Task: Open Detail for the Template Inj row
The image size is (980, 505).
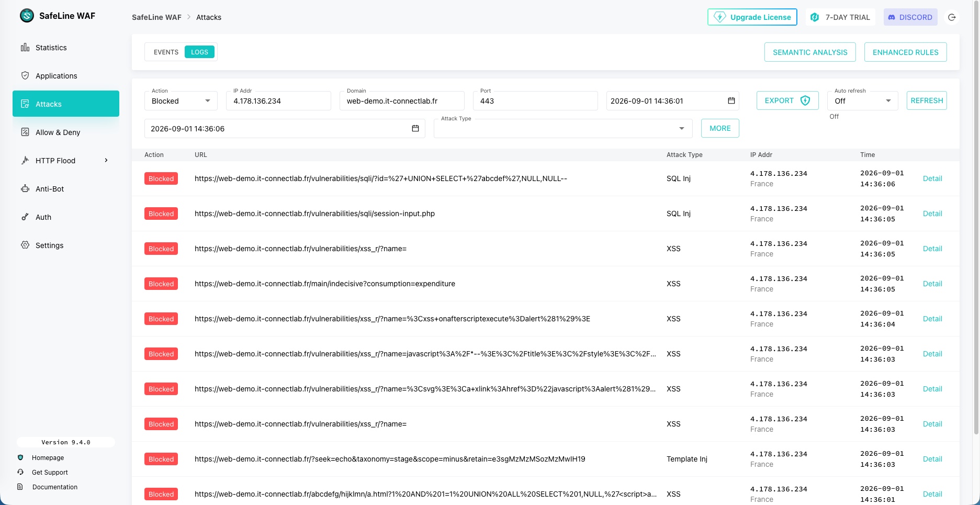Action: tap(932, 459)
